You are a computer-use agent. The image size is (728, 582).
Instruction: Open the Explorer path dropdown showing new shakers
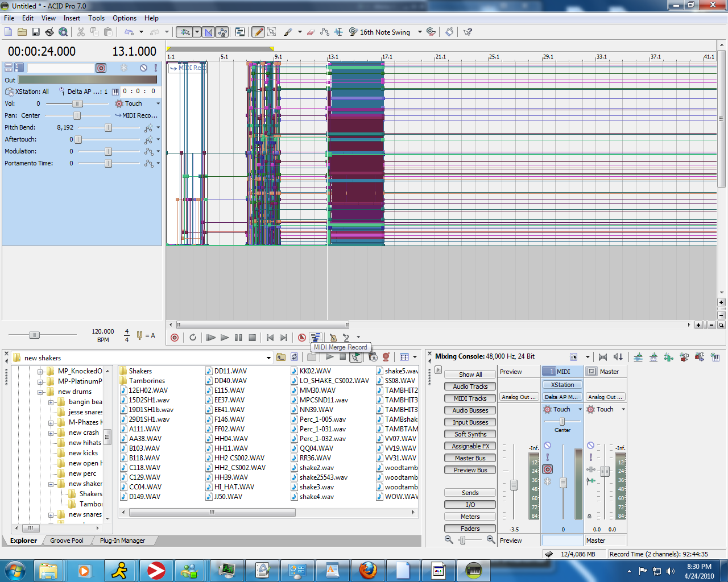click(268, 357)
